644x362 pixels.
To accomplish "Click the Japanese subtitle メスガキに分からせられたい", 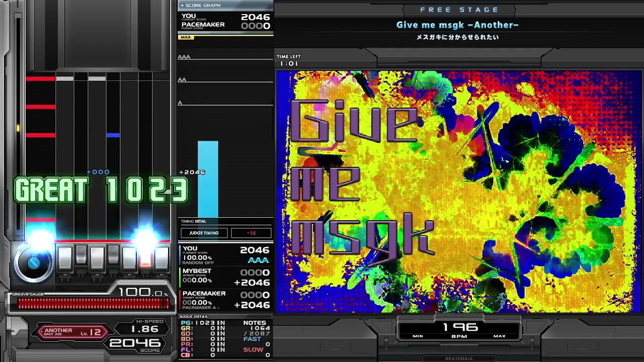I will (x=457, y=37).
